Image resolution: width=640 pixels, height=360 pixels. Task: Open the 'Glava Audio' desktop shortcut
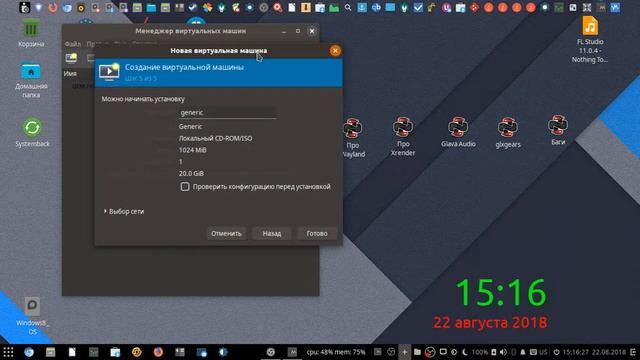[x=458, y=132]
